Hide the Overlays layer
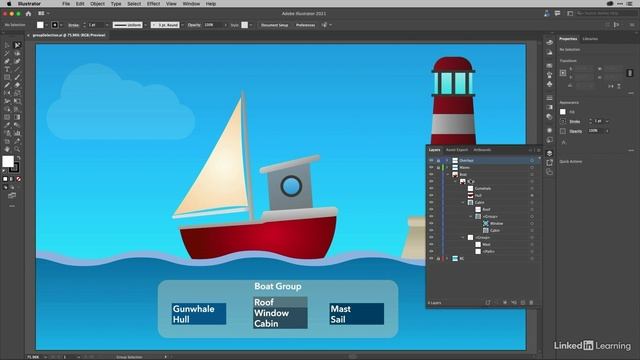 tap(431, 160)
